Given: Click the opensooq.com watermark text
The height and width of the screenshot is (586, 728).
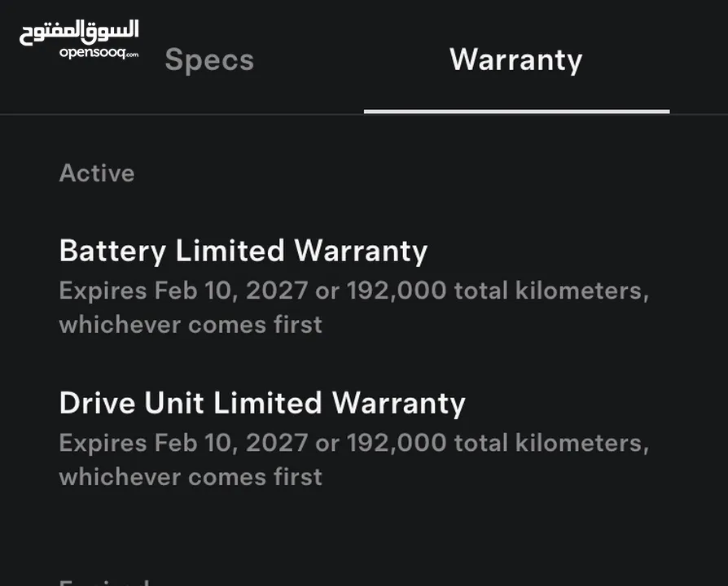Looking at the screenshot, I should click(x=99, y=52).
